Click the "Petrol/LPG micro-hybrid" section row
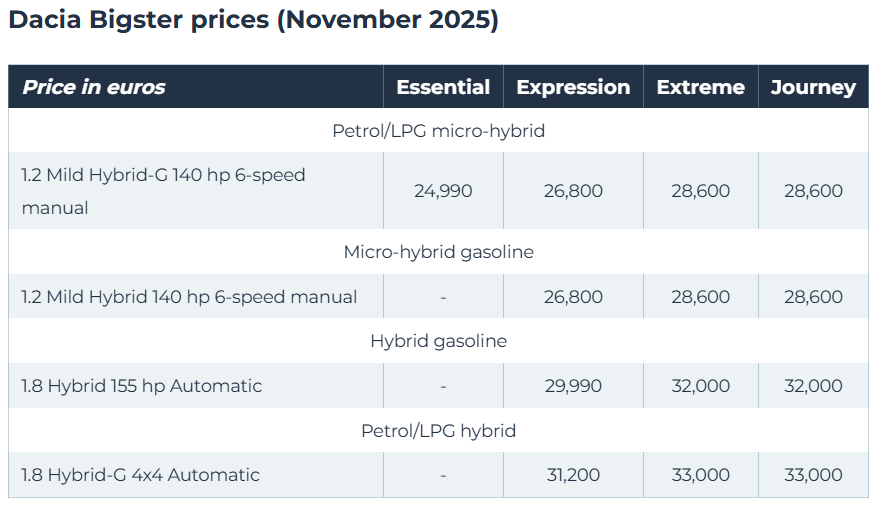This screenshot has width=874, height=510. 438,131
